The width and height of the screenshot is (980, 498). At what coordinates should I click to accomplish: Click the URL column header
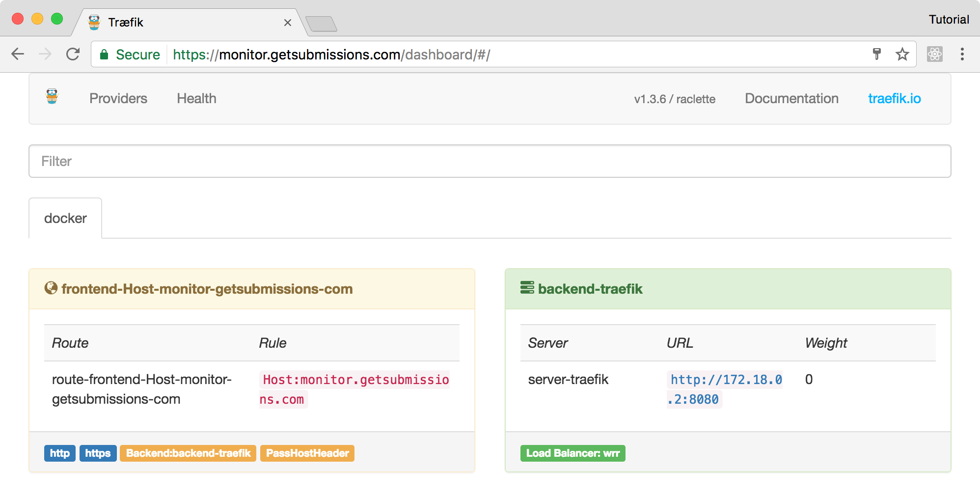pos(680,343)
